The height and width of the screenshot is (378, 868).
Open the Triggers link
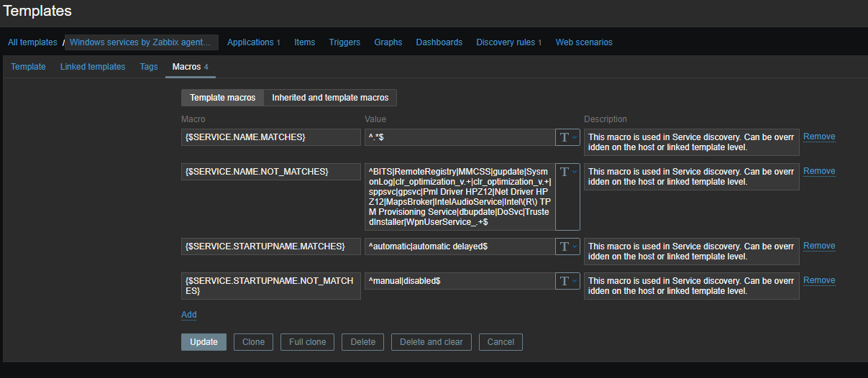[x=344, y=42]
